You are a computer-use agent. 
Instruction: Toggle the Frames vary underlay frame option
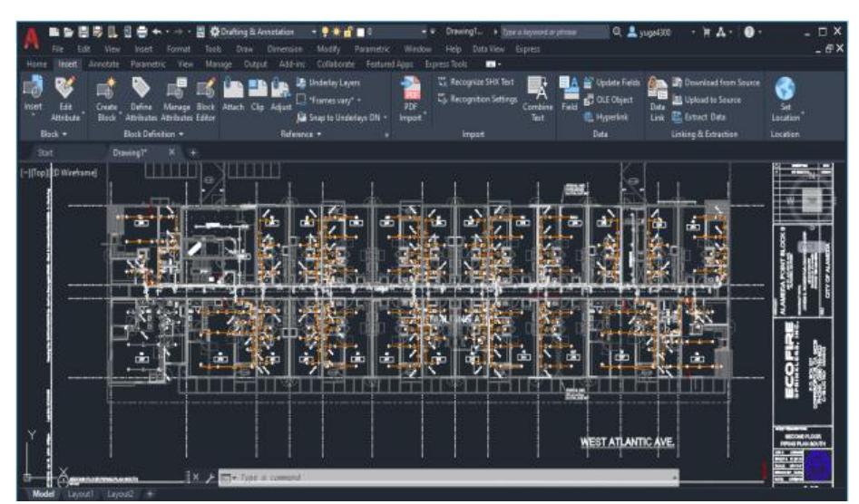click(x=327, y=100)
